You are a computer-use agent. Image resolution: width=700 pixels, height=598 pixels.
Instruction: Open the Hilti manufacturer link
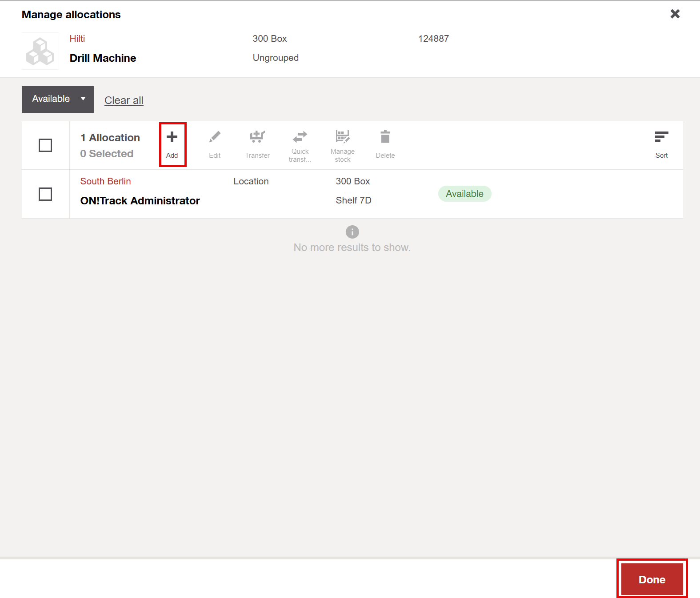point(77,39)
